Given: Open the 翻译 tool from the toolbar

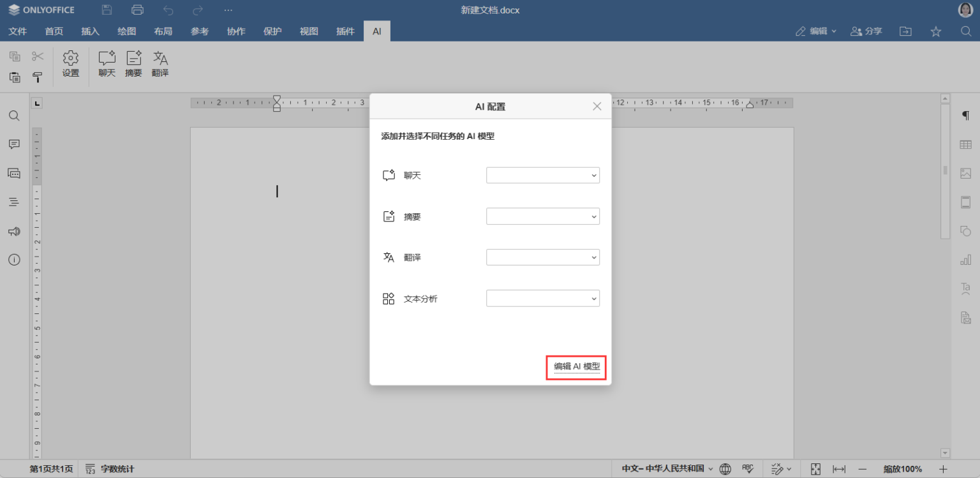Looking at the screenshot, I should coord(160,64).
